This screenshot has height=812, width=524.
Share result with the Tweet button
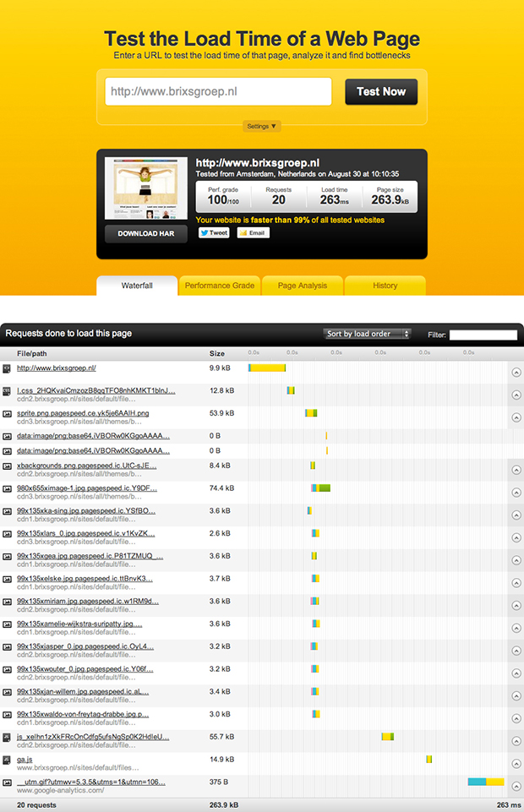(214, 233)
